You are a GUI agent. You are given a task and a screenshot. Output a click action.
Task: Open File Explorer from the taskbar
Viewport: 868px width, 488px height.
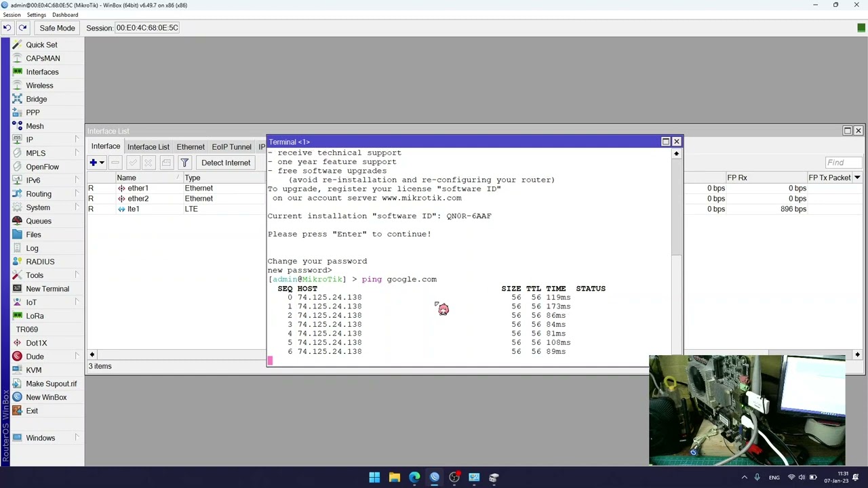point(394,478)
